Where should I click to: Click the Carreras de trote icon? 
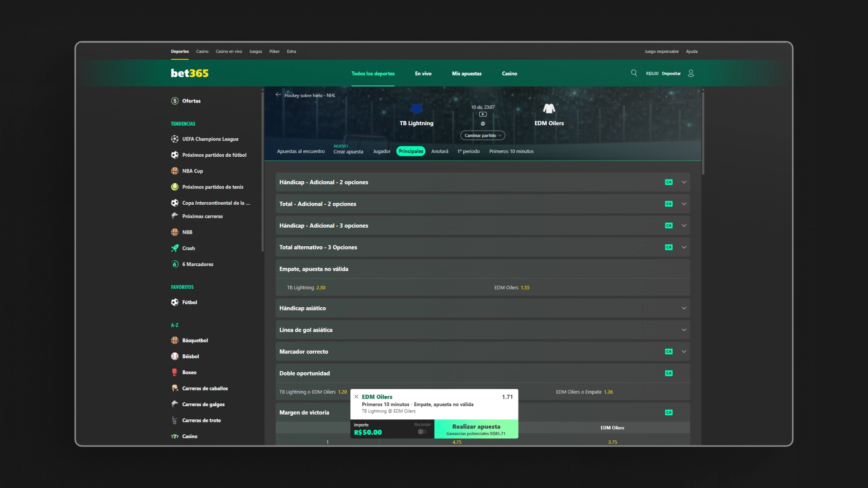coord(175,420)
